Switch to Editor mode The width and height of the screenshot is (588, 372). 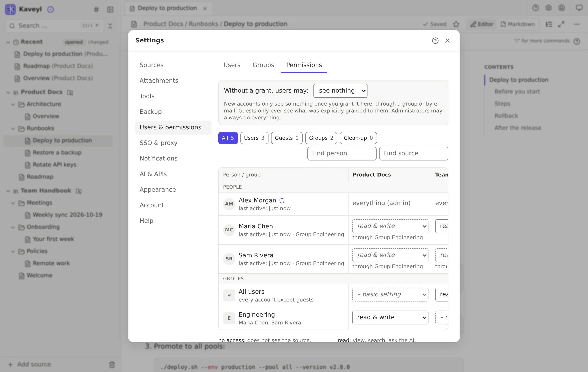(x=482, y=24)
